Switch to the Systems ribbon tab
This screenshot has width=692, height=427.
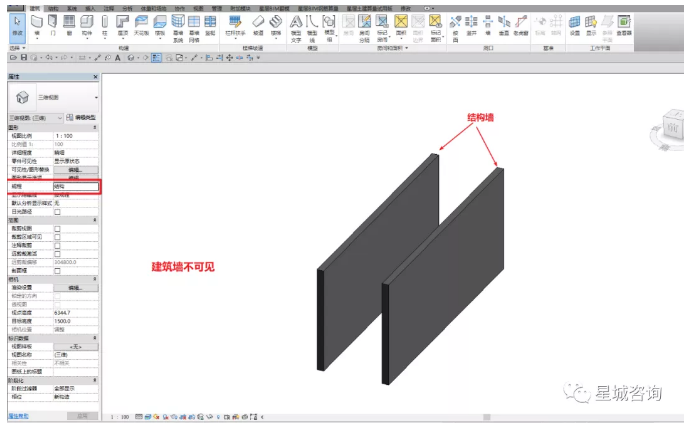[x=71, y=8]
